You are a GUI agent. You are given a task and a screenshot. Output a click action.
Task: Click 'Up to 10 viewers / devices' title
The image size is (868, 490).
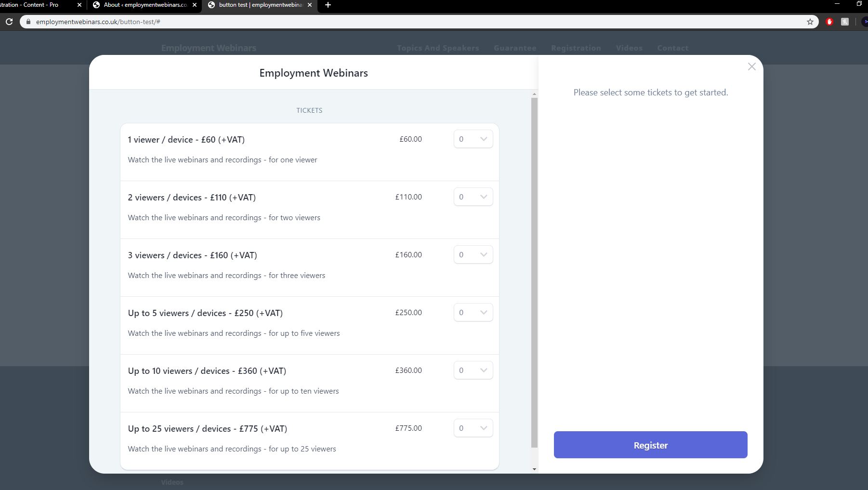click(207, 371)
